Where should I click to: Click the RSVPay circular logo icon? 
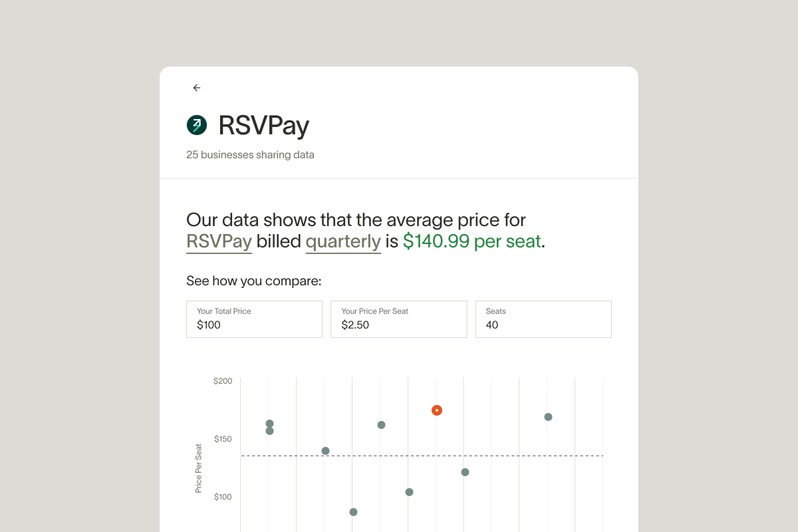point(196,125)
